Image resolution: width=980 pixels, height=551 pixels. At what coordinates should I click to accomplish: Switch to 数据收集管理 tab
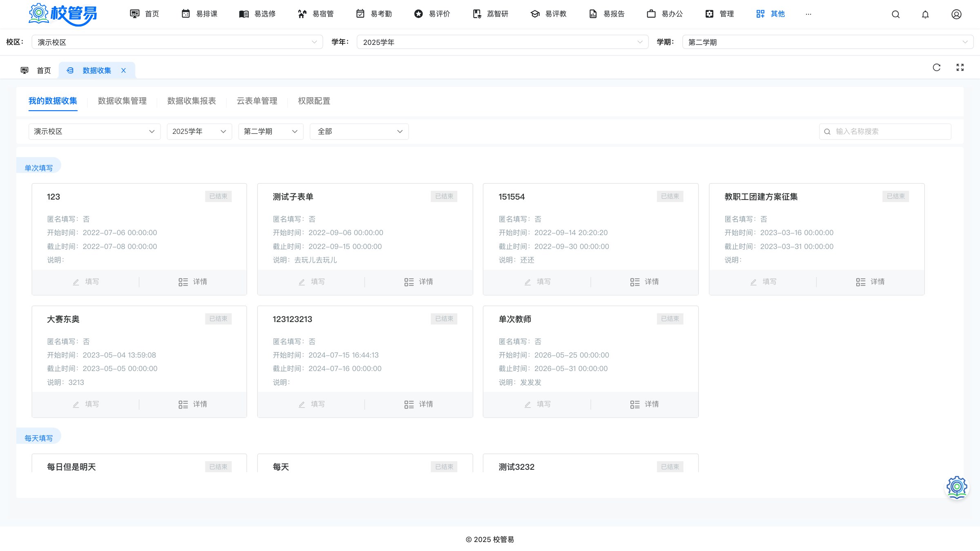122,101
